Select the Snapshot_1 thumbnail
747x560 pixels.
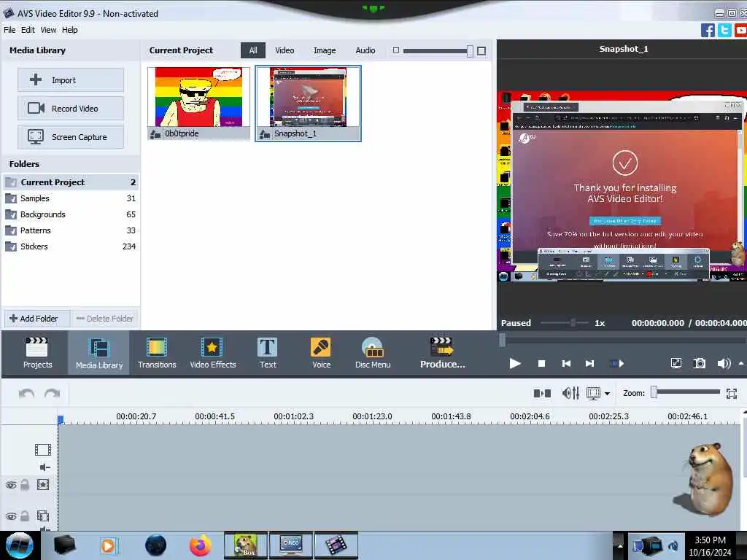click(x=309, y=104)
